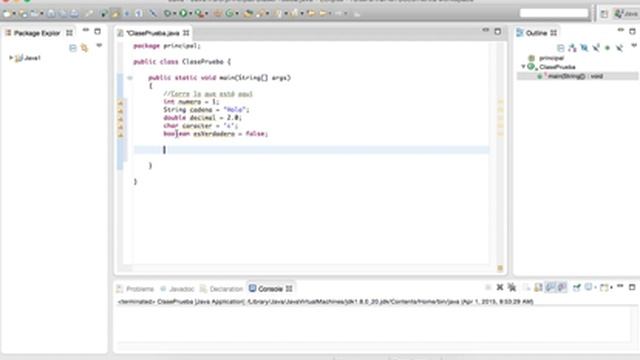Click the Open Perspective icon
Viewport: 640px width, 360px height.
click(x=604, y=14)
